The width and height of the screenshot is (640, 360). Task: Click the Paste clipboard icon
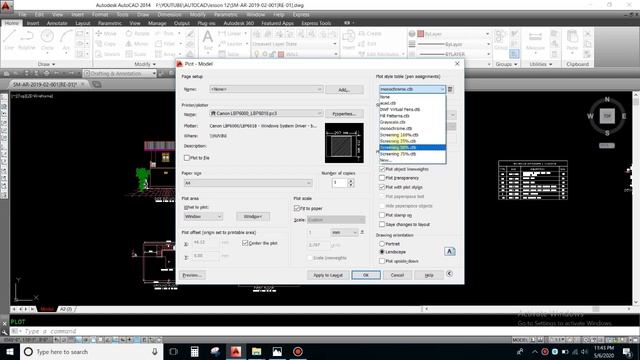click(x=572, y=40)
